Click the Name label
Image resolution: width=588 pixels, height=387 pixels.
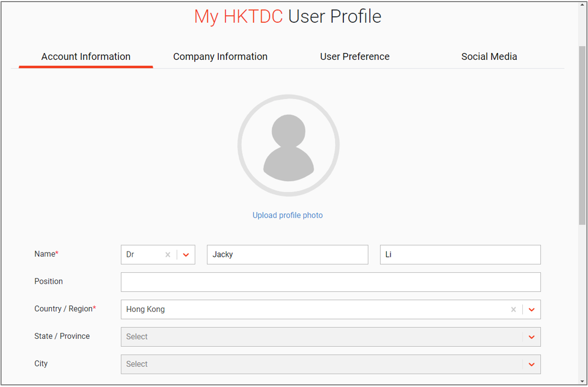(x=47, y=254)
